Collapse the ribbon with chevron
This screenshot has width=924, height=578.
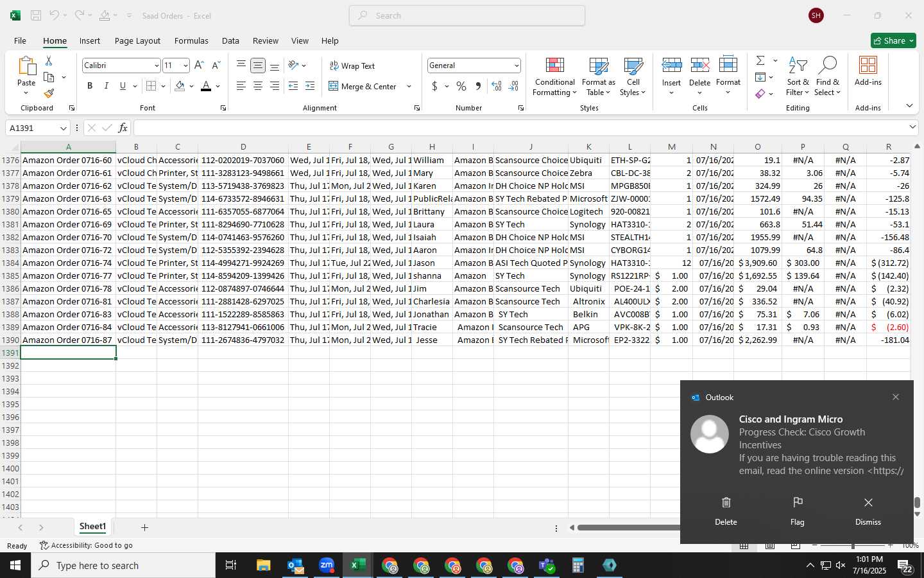click(x=909, y=105)
